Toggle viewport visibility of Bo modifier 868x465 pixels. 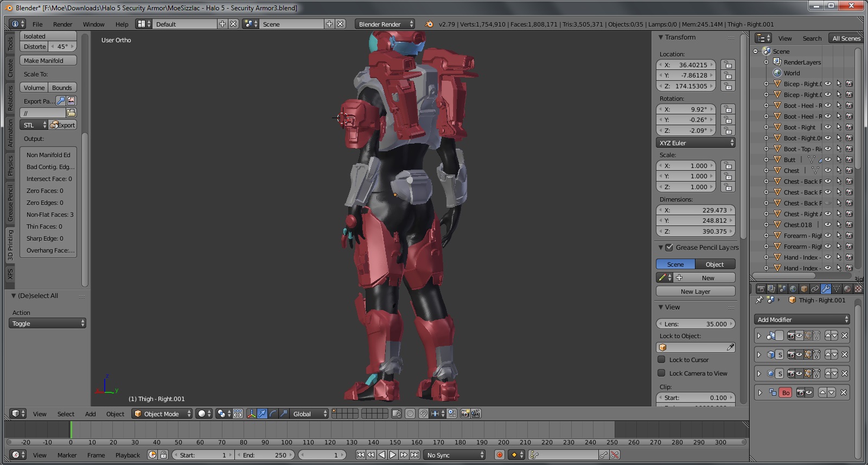(809, 392)
